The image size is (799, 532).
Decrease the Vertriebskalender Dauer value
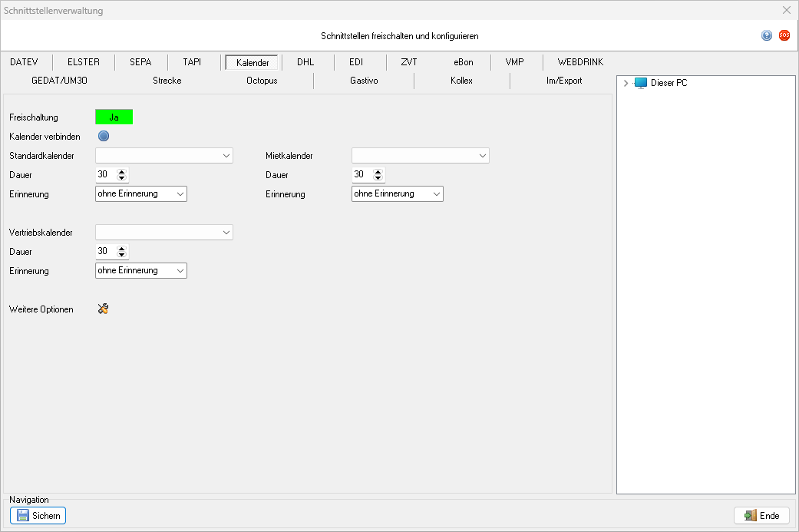coord(121,255)
